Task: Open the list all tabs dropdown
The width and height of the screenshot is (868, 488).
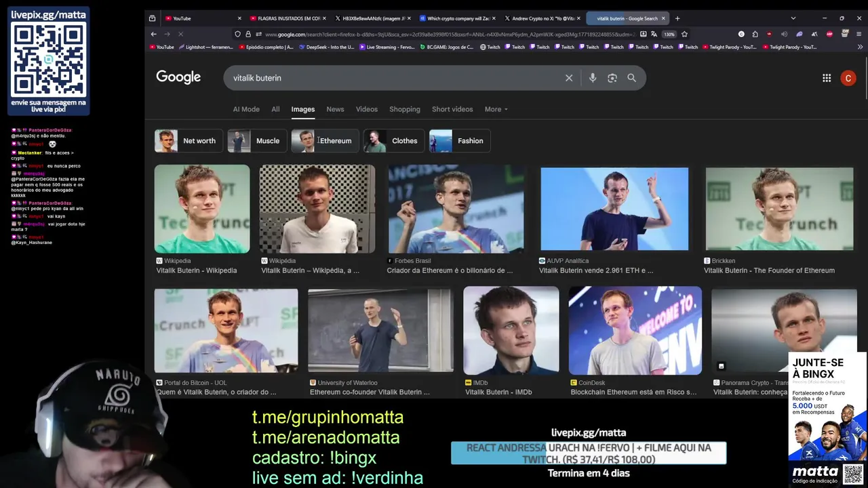Action: click(x=793, y=18)
